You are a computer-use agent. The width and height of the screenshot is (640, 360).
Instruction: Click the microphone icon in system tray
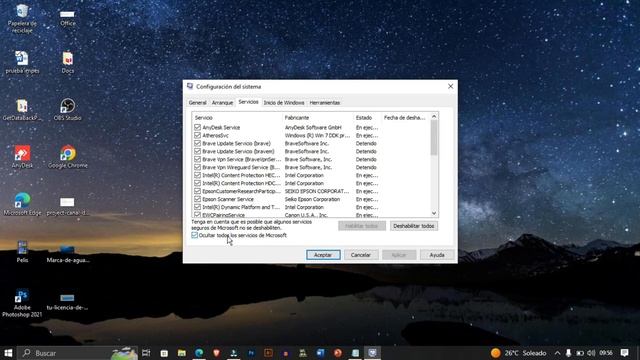(x=569, y=353)
